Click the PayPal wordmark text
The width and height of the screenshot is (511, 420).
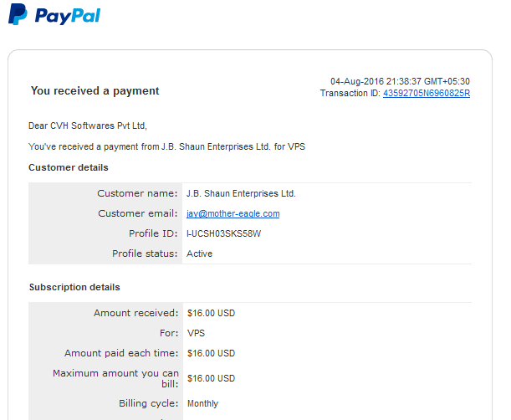point(68,16)
